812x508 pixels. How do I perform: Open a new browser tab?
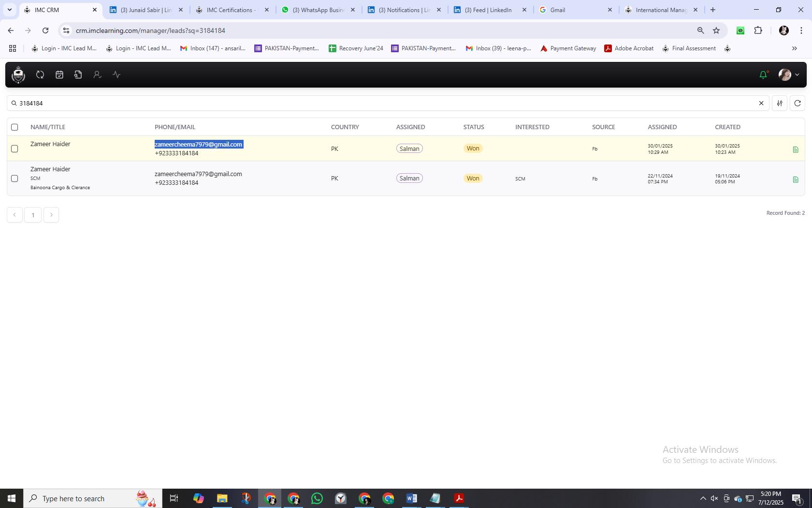[x=712, y=10]
